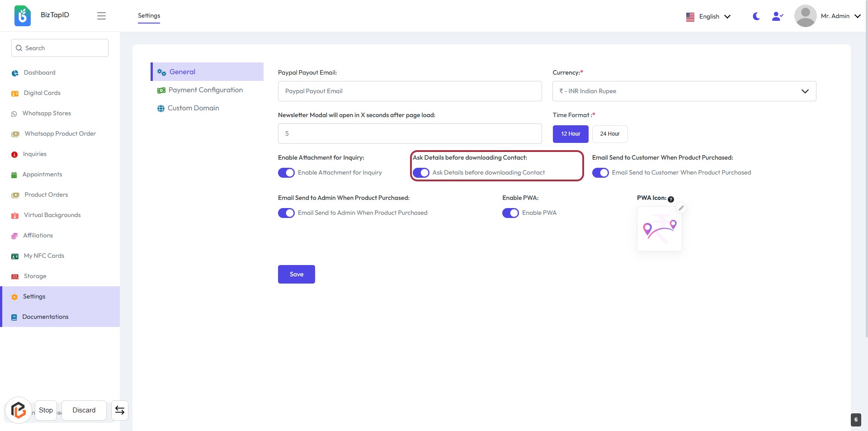This screenshot has height=431, width=868.
Task: Click the PWA Icon help question mark
Action: [x=671, y=199]
